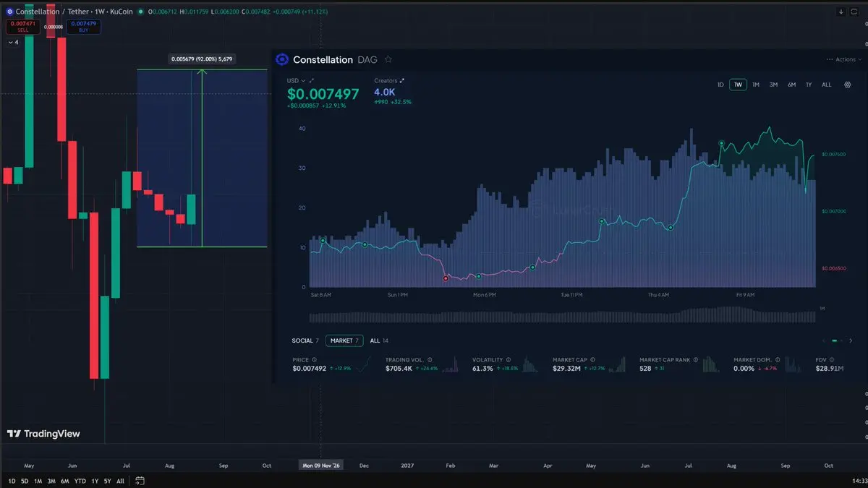Click the Mon 09 Nov '26 date marker

pyautogui.click(x=321, y=466)
